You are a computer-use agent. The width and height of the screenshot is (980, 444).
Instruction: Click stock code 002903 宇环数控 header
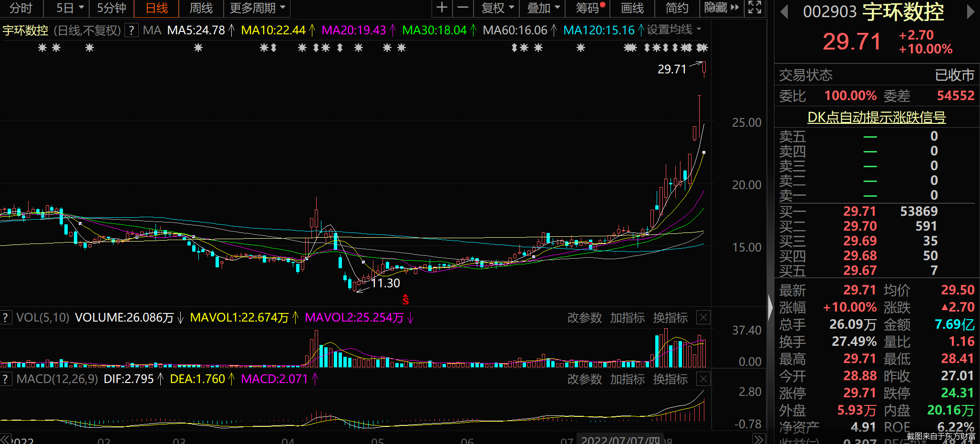(x=873, y=11)
